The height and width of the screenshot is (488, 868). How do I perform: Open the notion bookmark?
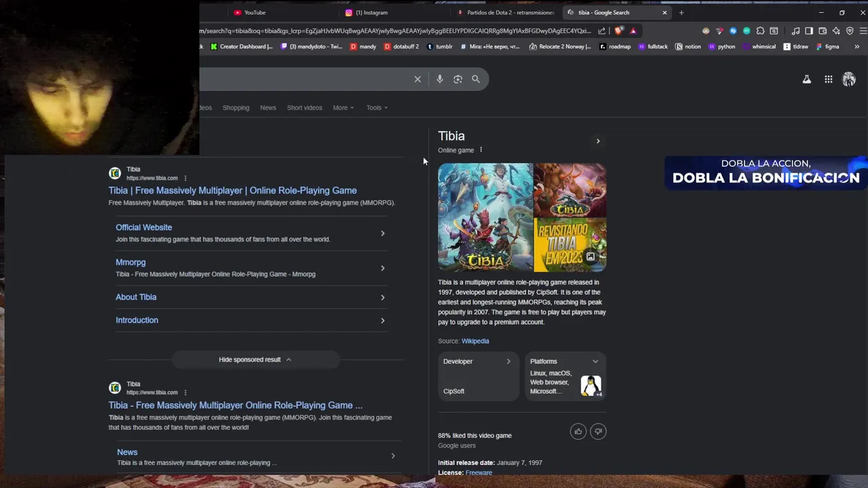(688, 47)
